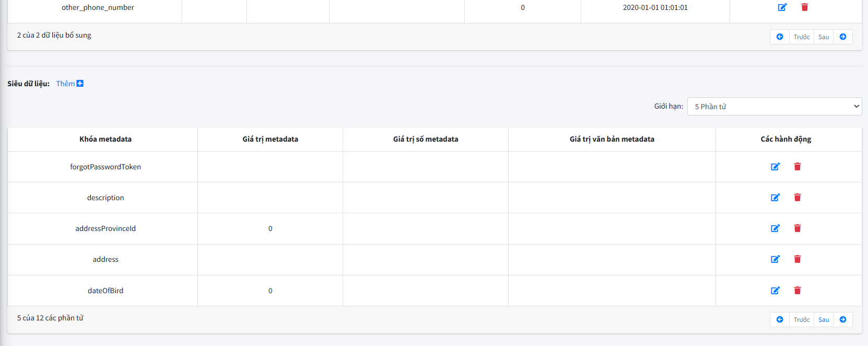Delete the forgotPasswordToken metadata

tap(797, 167)
